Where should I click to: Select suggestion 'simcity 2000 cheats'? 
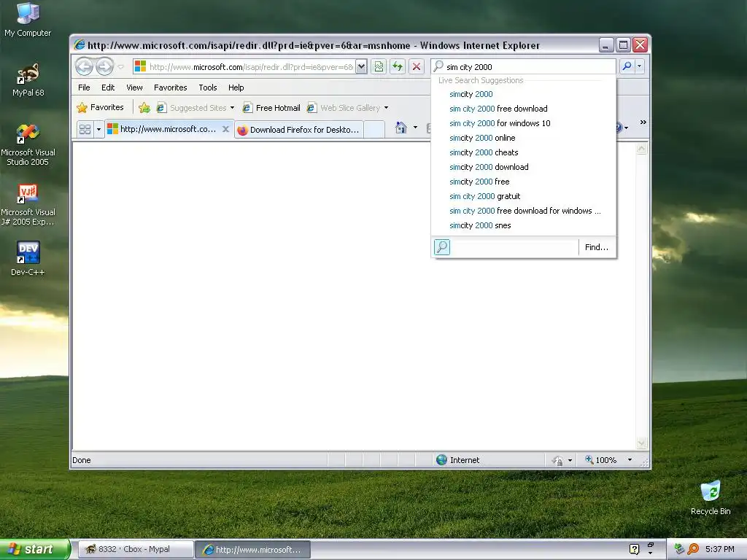point(524,152)
